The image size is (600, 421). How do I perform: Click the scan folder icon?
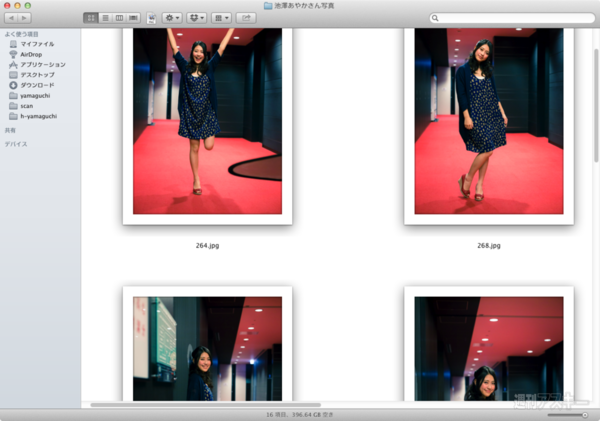click(x=13, y=106)
